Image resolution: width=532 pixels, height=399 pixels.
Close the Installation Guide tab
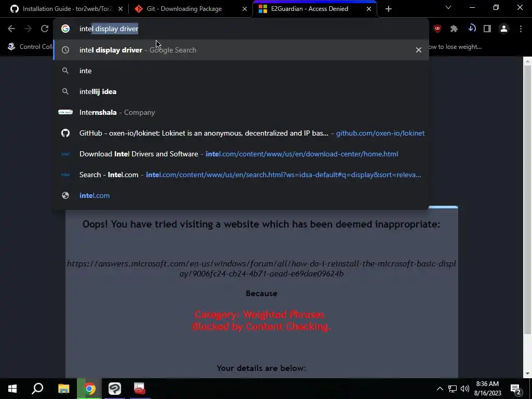[121, 9]
